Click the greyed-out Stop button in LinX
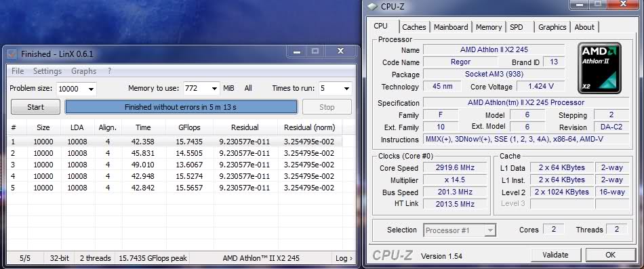The image size is (644, 269). [x=327, y=107]
